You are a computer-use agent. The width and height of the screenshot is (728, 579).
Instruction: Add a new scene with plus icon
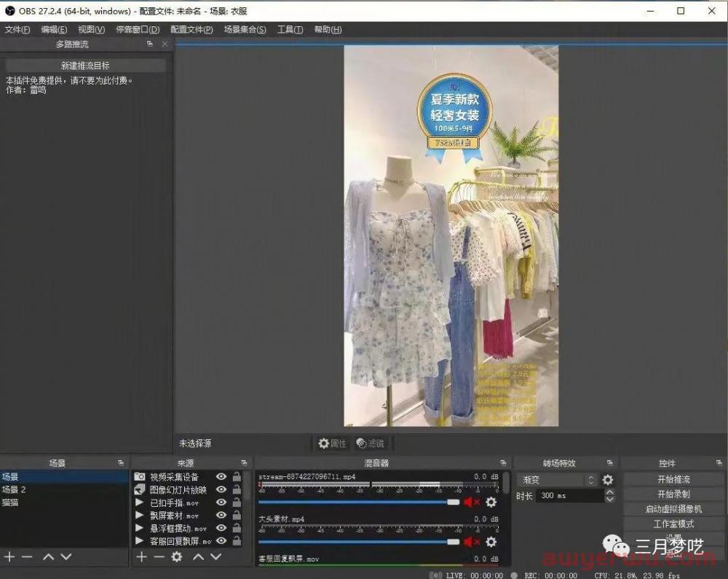point(9,557)
